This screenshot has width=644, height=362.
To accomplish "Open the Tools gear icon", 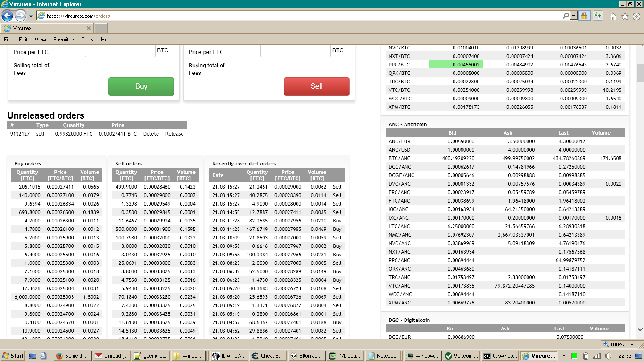I will (x=636, y=16).
